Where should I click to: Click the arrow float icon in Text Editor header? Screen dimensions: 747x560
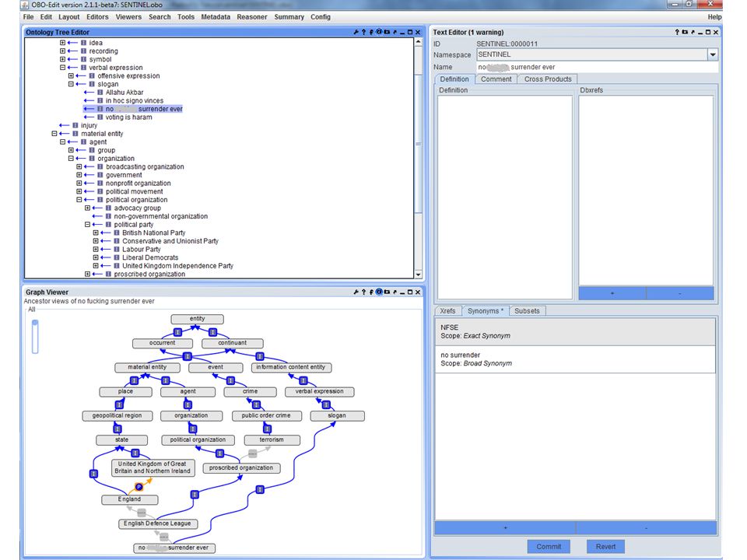(x=693, y=32)
